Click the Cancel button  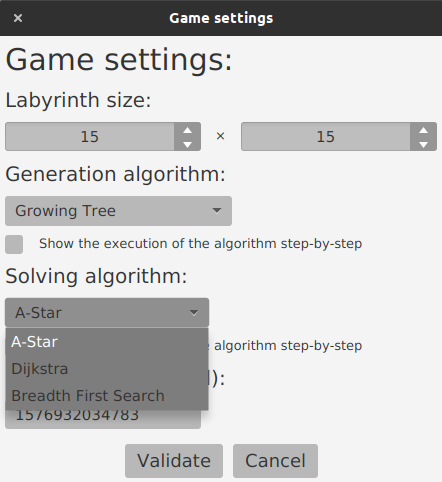click(275, 461)
